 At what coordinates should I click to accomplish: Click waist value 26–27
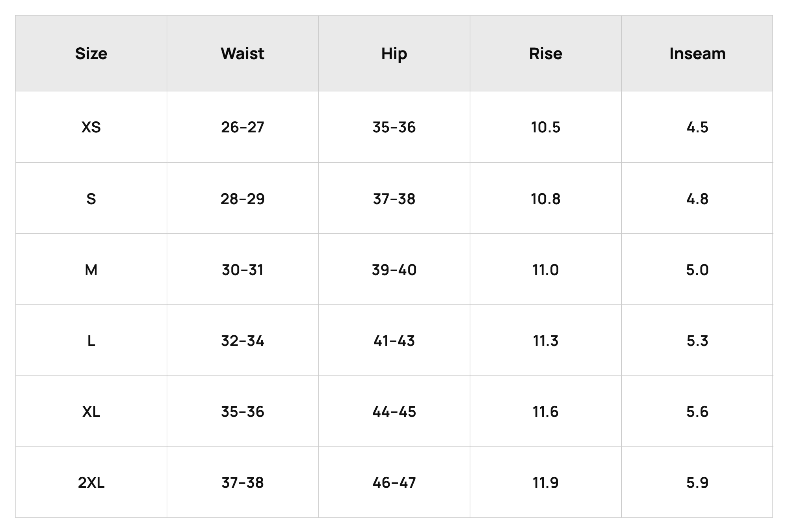(243, 127)
